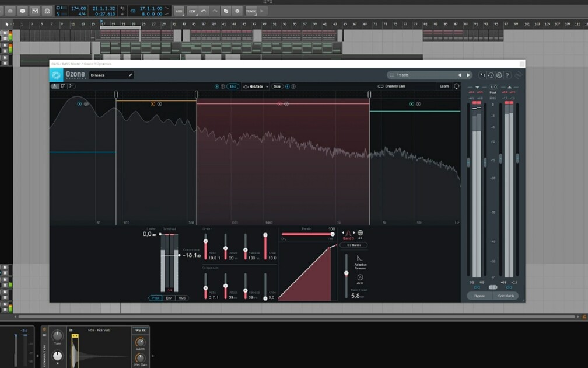
Task: Click DAW toolbar undo arrow
Action: pos(204,11)
